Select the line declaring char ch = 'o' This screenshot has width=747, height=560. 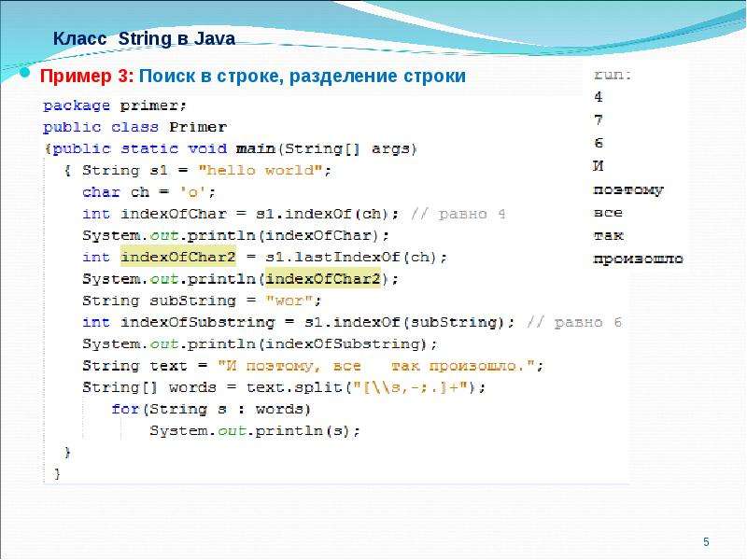tap(149, 192)
